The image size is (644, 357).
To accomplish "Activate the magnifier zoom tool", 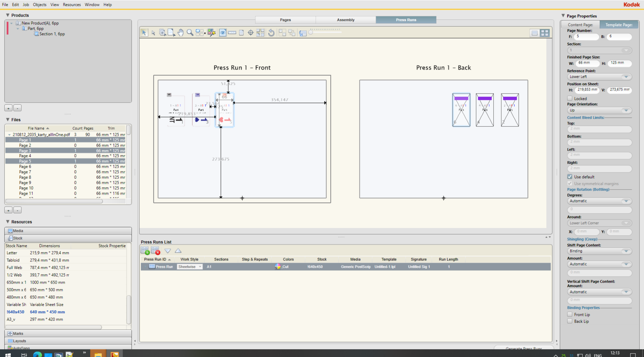I will (x=190, y=33).
